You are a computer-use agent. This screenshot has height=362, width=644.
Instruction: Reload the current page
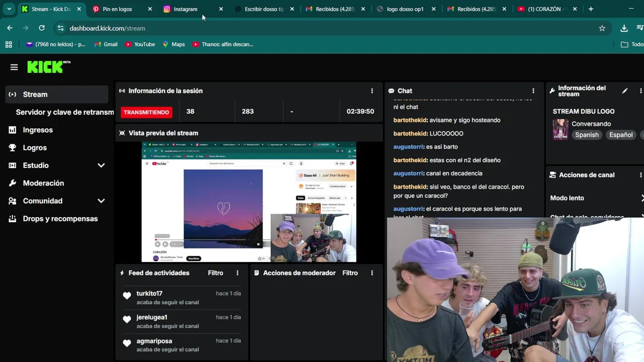tap(42, 28)
